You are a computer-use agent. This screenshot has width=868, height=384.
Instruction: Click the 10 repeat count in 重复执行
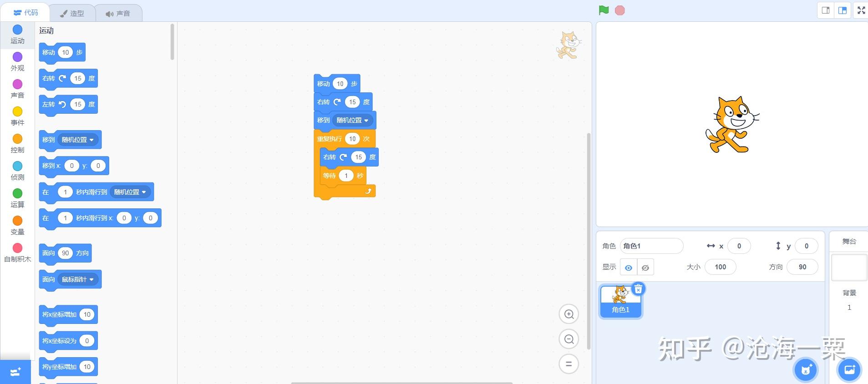point(352,139)
